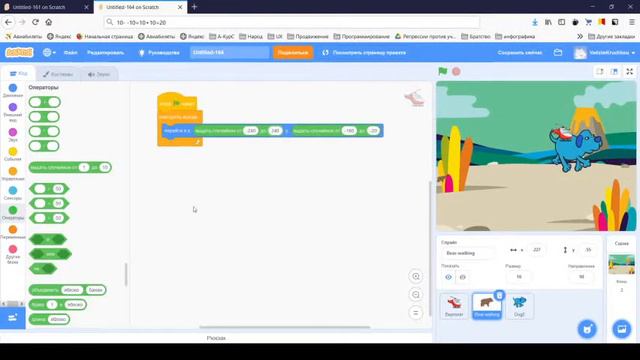Click the Scratch logo
640x360 pixels.
pos(19,52)
